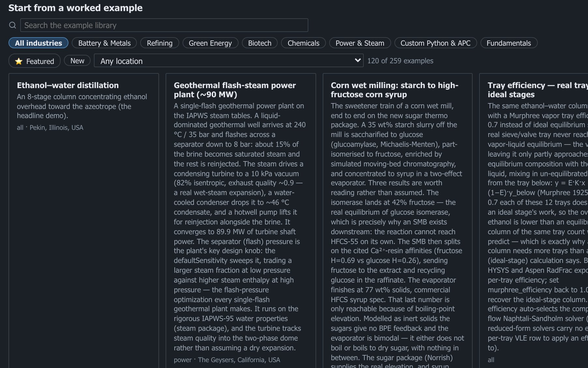Filter by Power & Steam
The height and width of the screenshot is (368, 588).
(360, 43)
